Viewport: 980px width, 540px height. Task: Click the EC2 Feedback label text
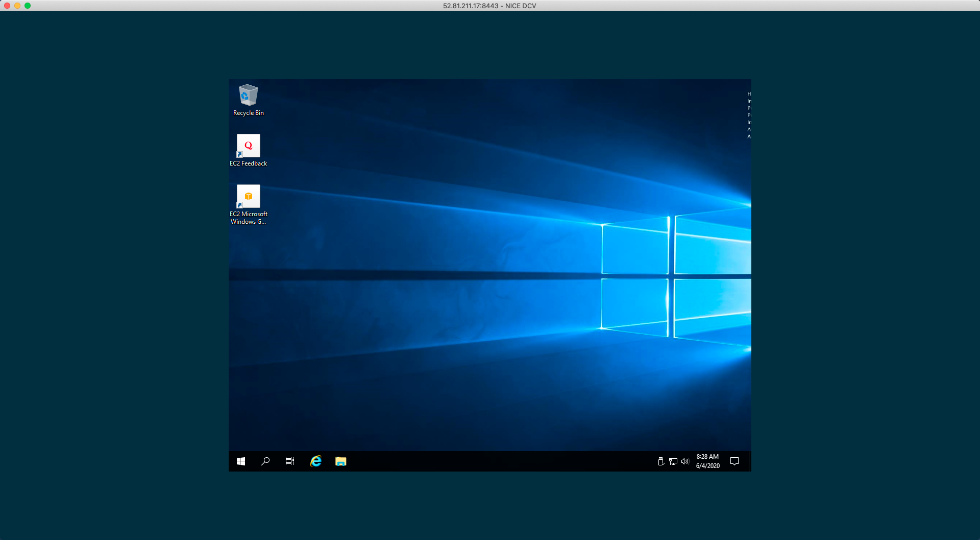pyautogui.click(x=249, y=163)
